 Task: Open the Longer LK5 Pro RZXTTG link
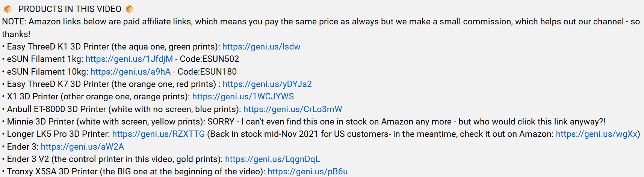point(159,134)
